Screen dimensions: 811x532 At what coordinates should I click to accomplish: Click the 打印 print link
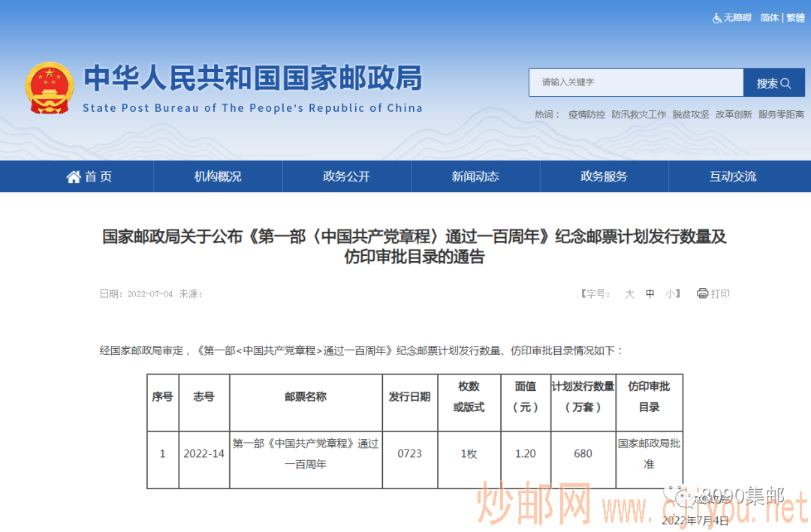tap(713, 293)
